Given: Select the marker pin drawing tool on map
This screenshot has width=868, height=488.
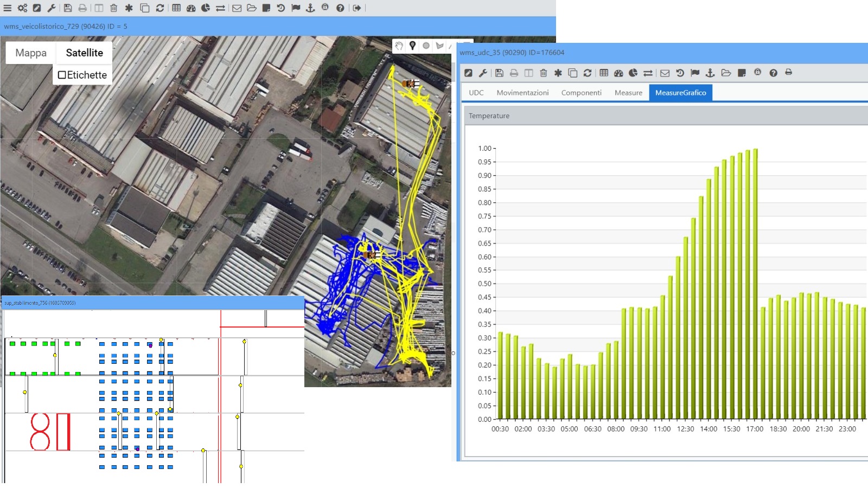Looking at the screenshot, I should 412,46.
